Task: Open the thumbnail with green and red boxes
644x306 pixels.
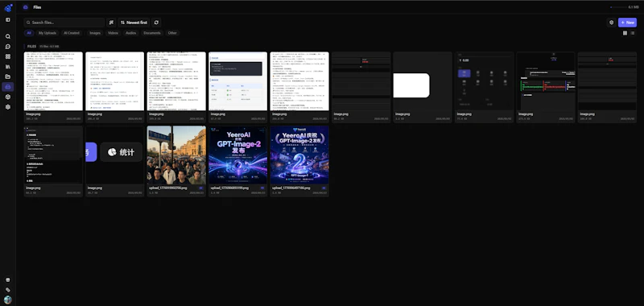Action: pyautogui.click(x=546, y=81)
